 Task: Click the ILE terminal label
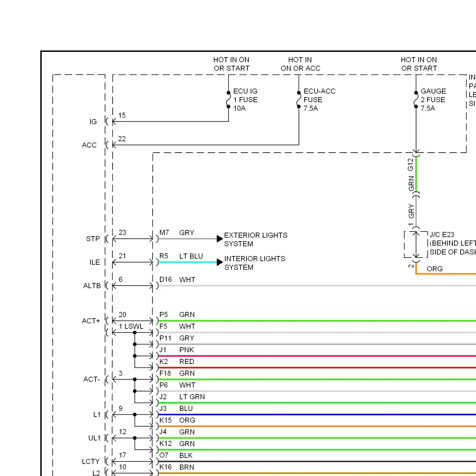coord(95,262)
